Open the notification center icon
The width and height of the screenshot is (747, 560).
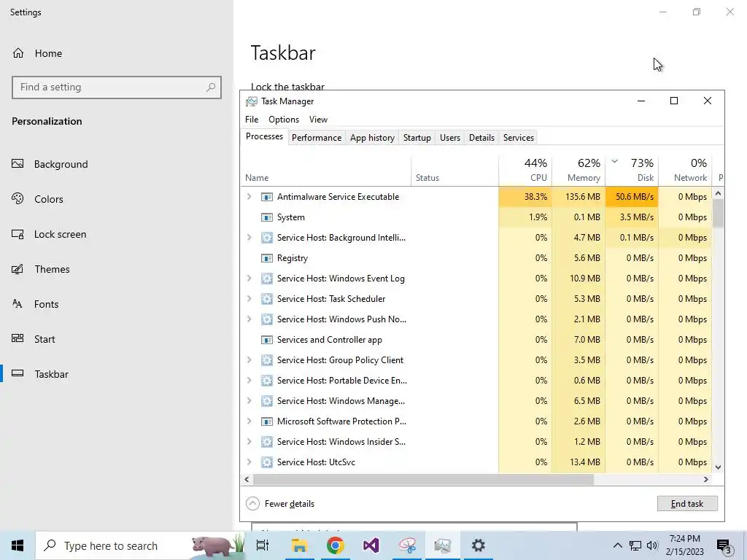(x=724, y=545)
